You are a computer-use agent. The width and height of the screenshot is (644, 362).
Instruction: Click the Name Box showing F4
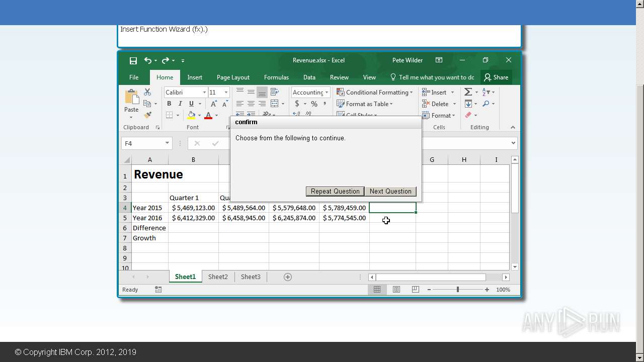(x=146, y=143)
